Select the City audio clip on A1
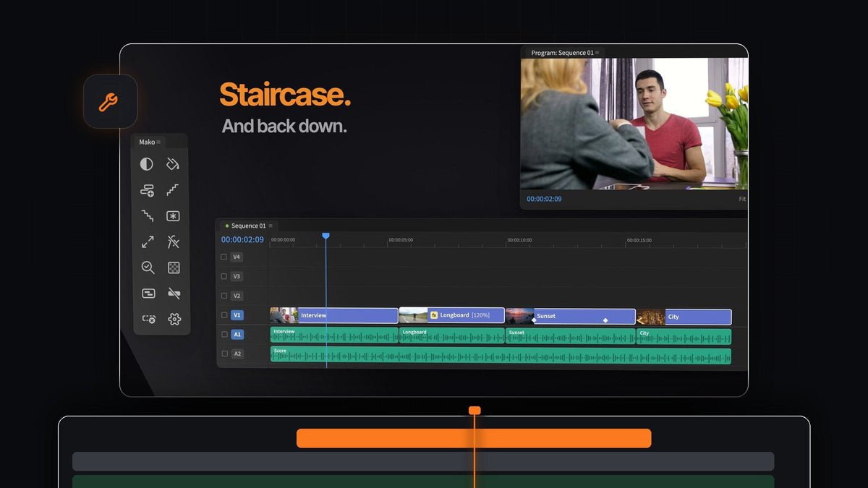 (684, 336)
